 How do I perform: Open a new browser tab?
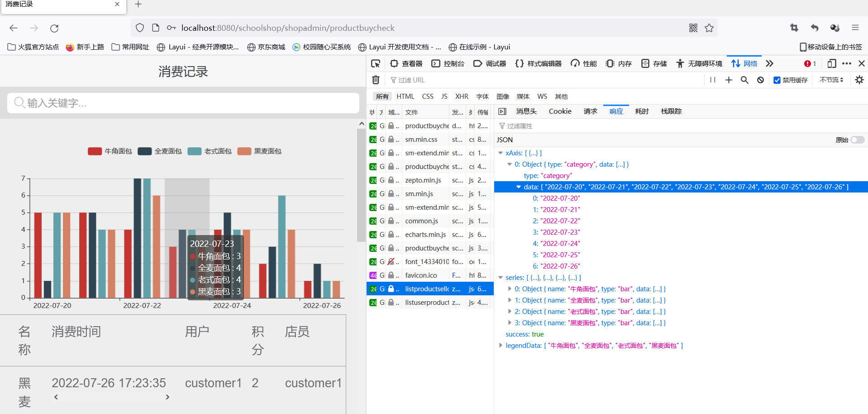click(x=138, y=4)
